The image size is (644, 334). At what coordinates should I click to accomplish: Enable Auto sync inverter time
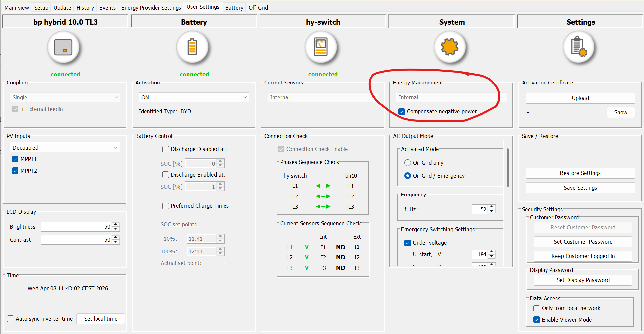tap(11, 319)
